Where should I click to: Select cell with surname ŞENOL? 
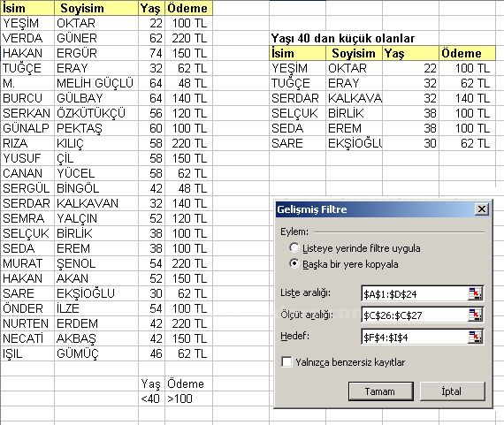tap(96, 263)
